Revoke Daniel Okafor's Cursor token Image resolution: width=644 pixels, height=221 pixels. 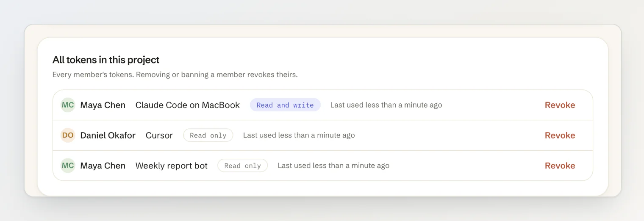point(560,135)
